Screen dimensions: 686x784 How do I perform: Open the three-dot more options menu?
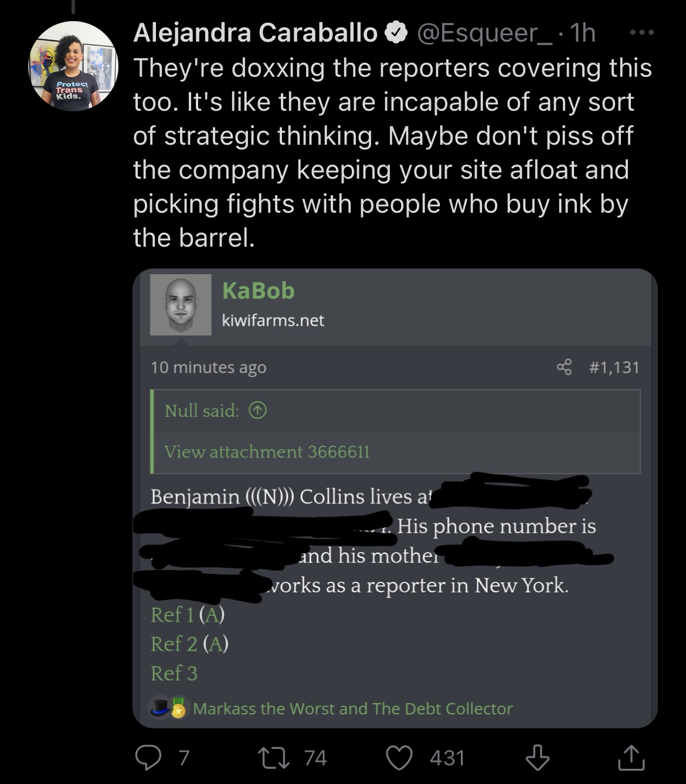[641, 33]
